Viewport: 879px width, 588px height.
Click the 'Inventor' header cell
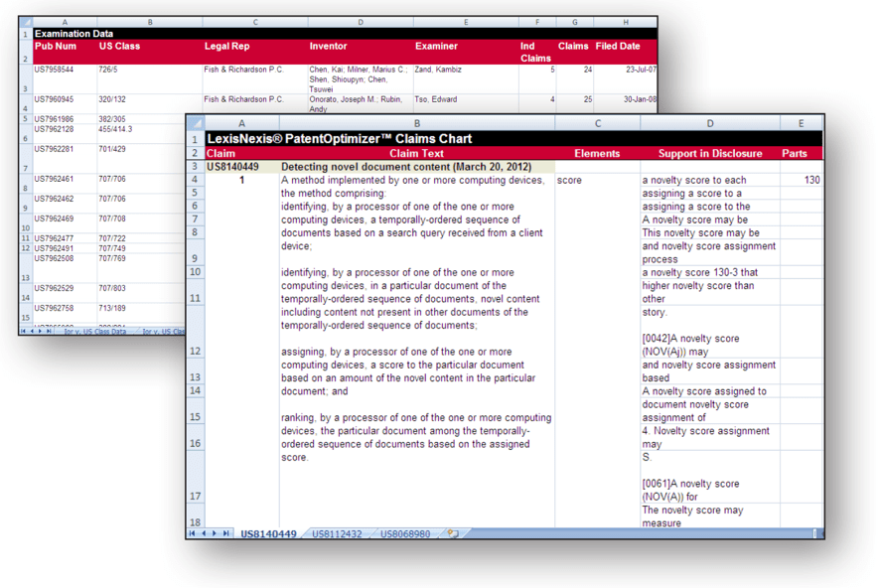click(x=361, y=52)
